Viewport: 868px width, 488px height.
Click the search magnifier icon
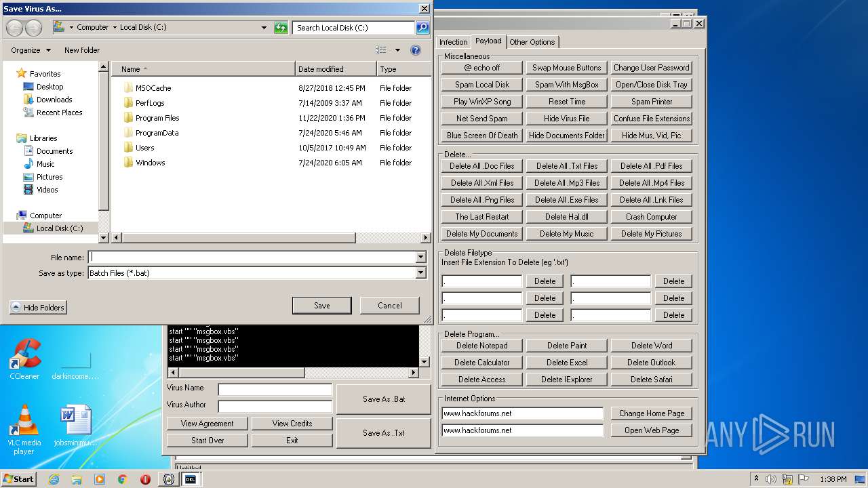click(x=422, y=28)
